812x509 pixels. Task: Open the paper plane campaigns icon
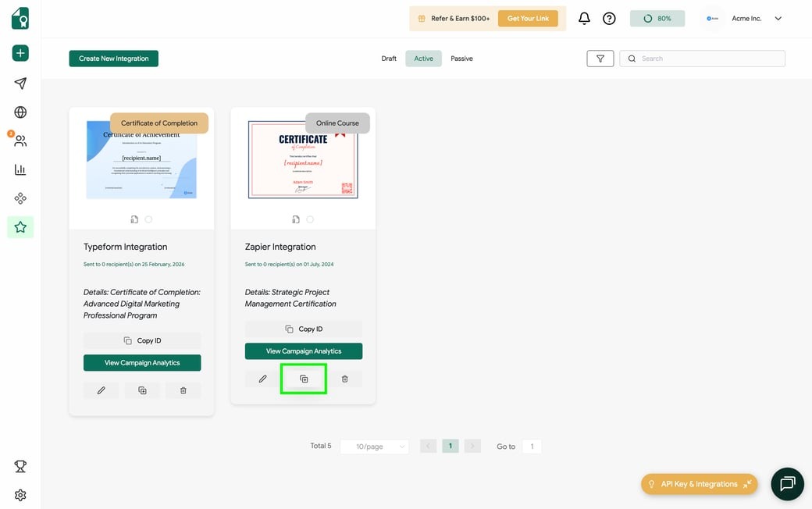tap(20, 84)
